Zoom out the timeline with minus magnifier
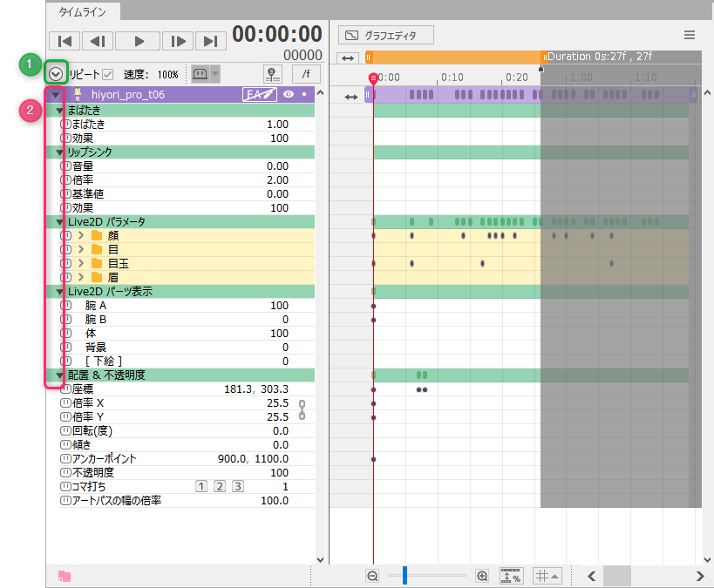Screen dimensions: 714x588 click(372, 576)
